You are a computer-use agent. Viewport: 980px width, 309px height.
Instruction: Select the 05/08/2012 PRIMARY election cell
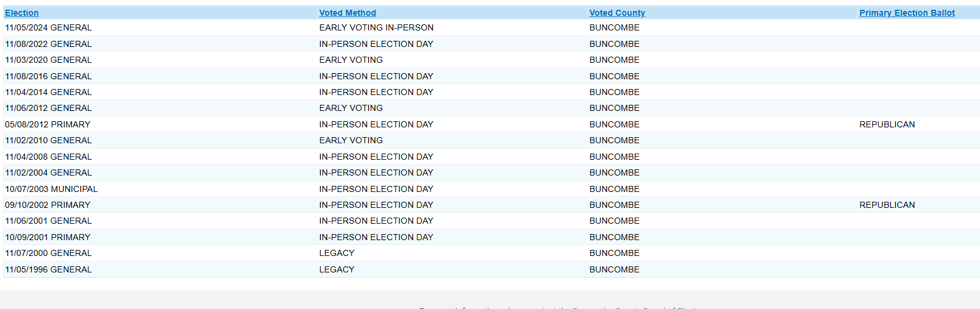(48, 124)
